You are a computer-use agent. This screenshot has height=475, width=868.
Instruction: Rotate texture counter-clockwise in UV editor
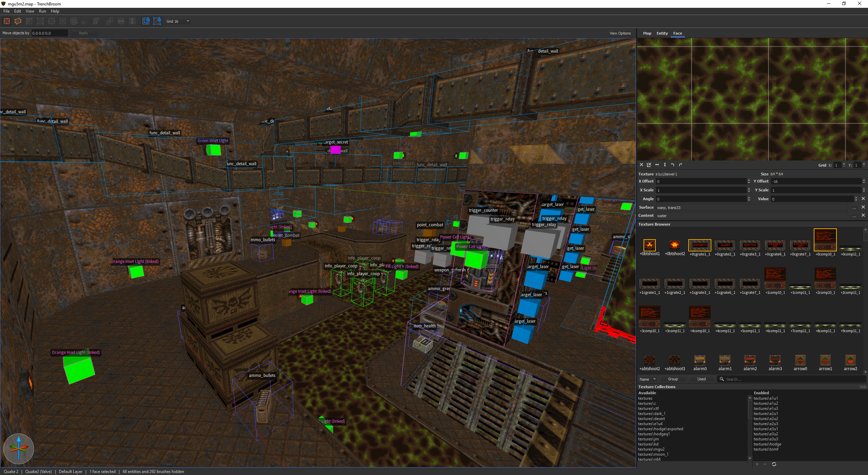(672, 165)
